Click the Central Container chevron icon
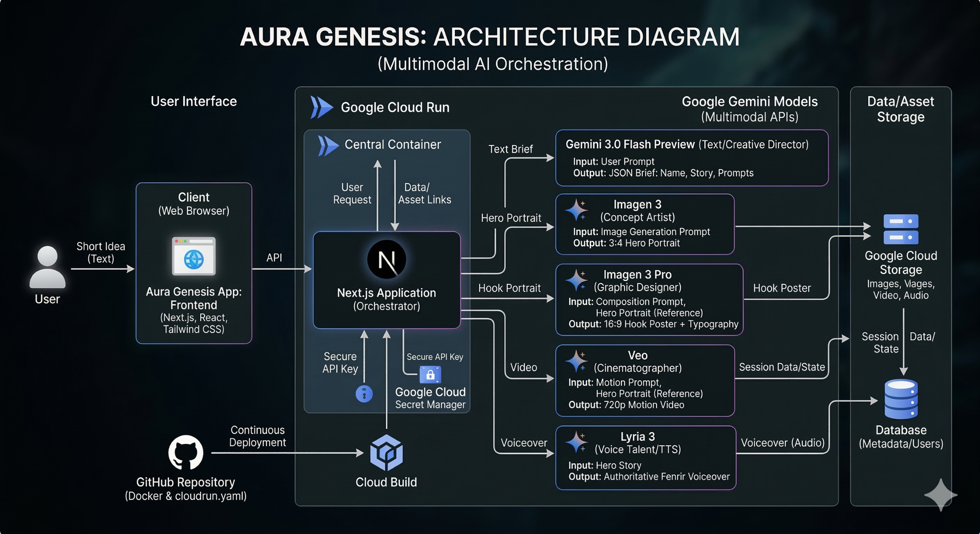980x534 pixels. tap(328, 145)
